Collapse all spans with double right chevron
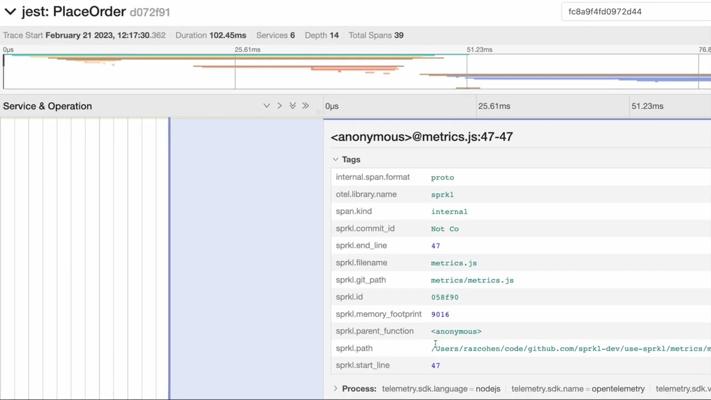Image resolution: width=711 pixels, height=400 pixels. tap(306, 106)
